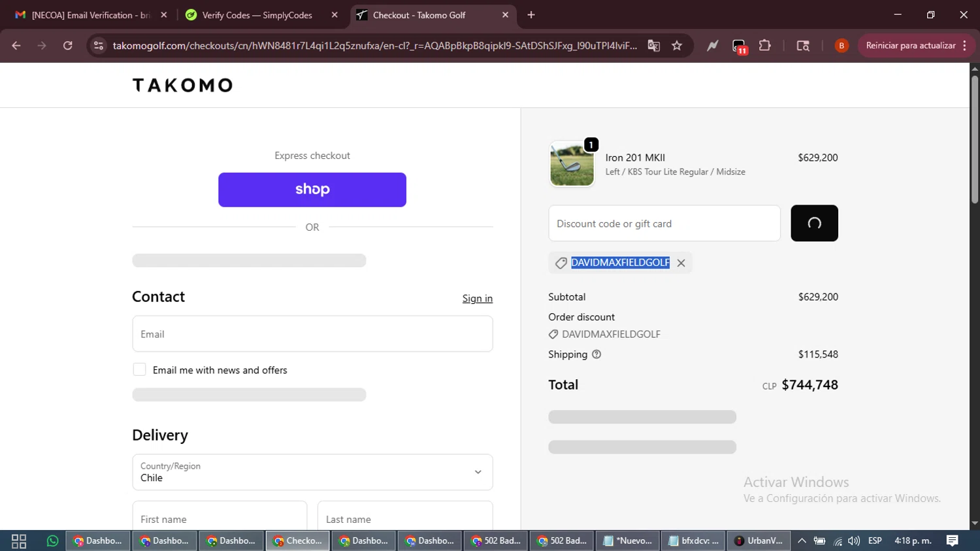Image resolution: width=980 pixels, height=551 pixels.
Task: Reload the checkout page
Action: tap(68, 46)
